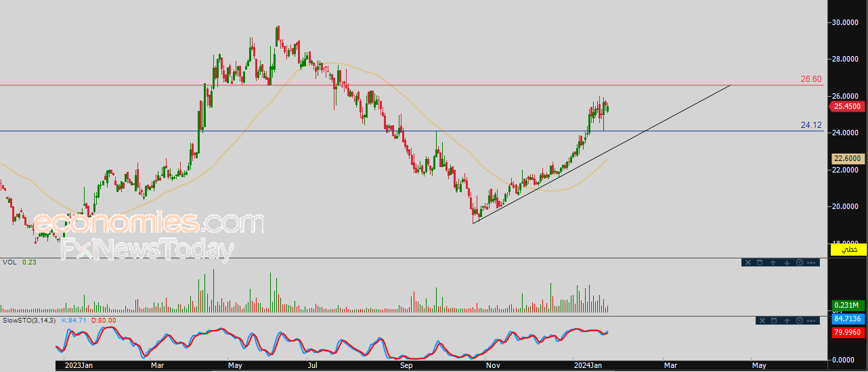Click the SlowSTO(3,14,3) indicator title
868x372 pixels.
29,320
